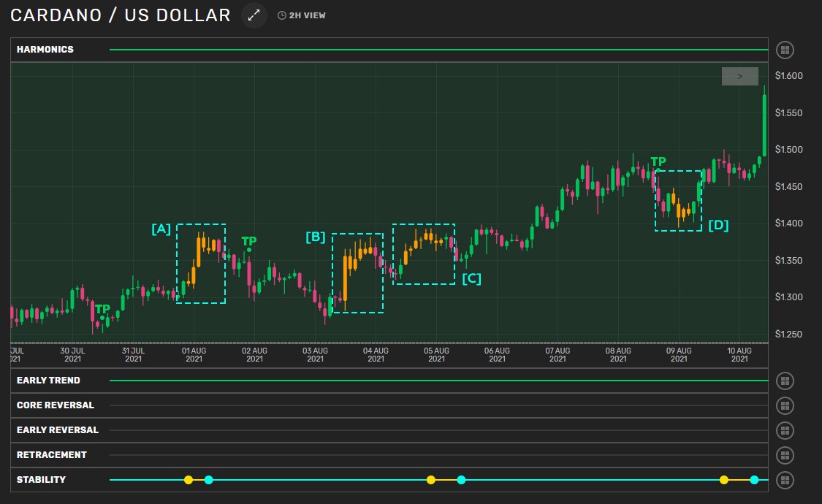The image size is (822, 504).
Task: Click the [B] pattern label
Action: coord(316,237)
